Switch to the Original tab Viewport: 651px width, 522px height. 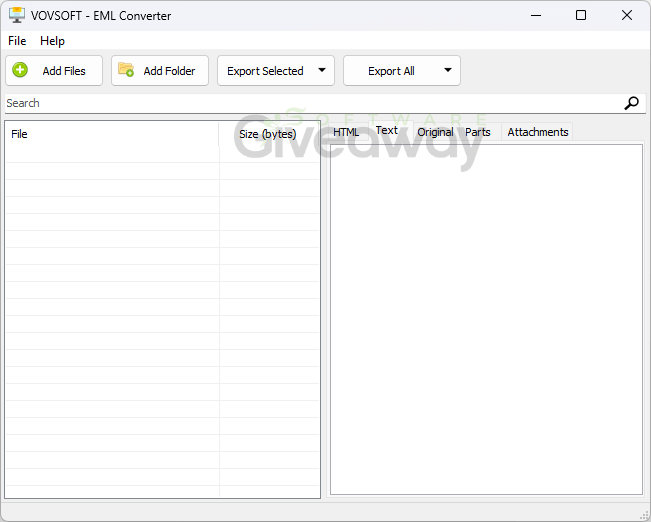tap(435, 132)
